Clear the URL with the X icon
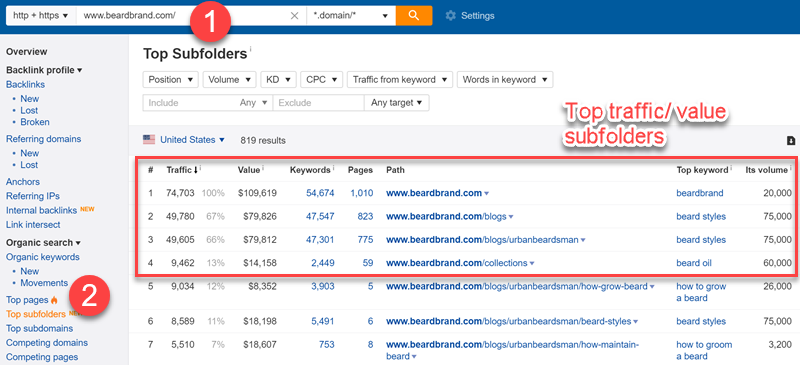 tap(294, 16)
